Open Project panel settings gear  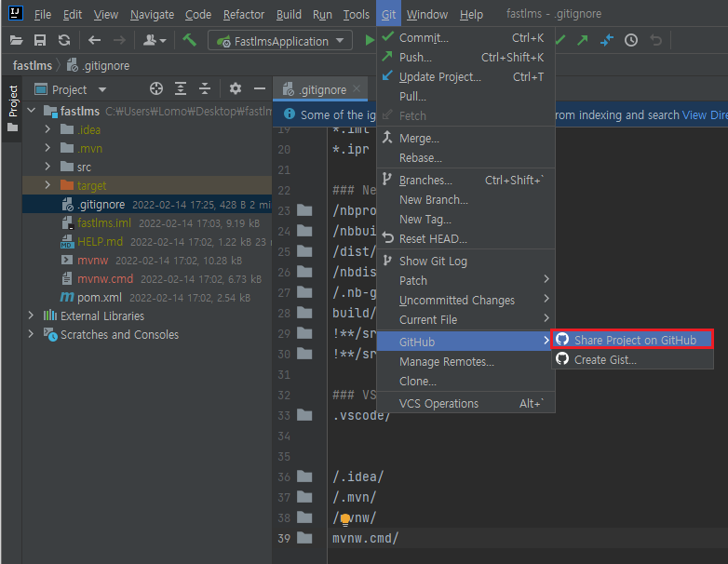pos(236,88)
